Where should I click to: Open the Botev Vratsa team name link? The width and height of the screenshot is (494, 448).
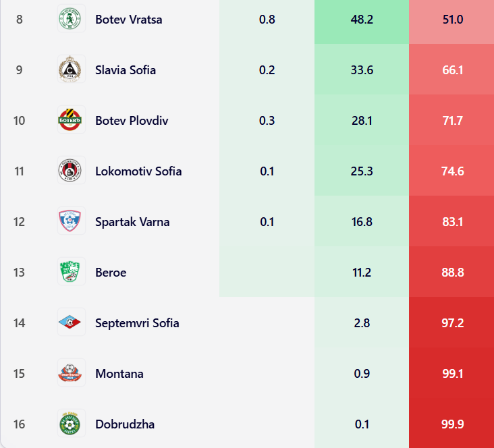click(x=128, y=20)
